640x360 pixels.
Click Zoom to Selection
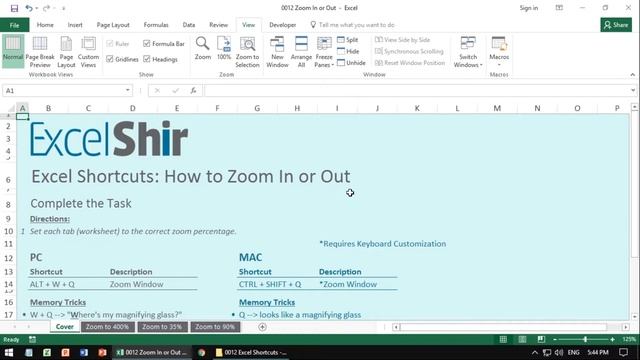click(x=247, y=52)
